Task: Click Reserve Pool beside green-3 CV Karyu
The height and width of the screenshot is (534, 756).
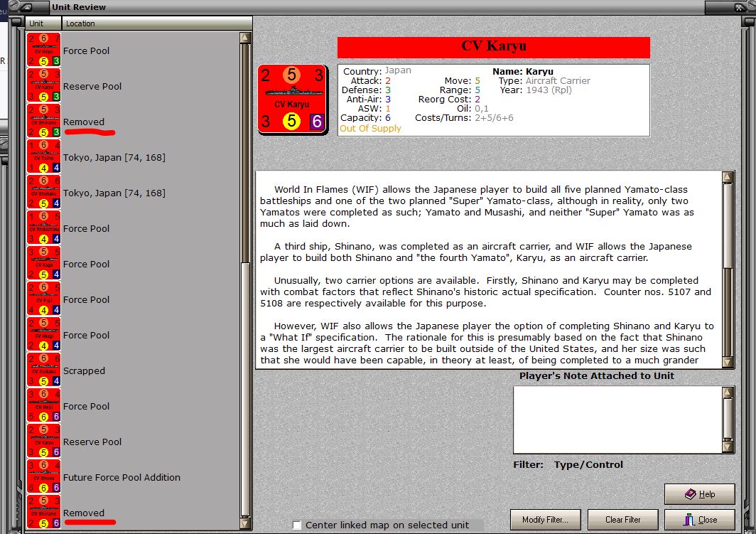Action: point(92,86)
